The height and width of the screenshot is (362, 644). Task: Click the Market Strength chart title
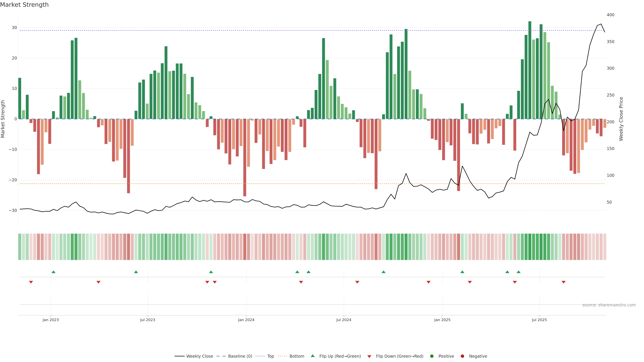tap(24, 5)
